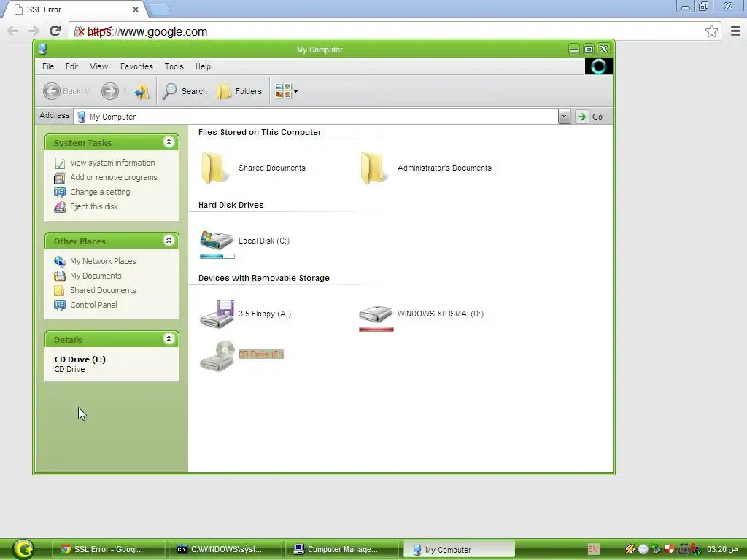Go forward with the Forward arrow icon
Screen dimensions: 747x560
pyautogui.click(x=110, y=91)
